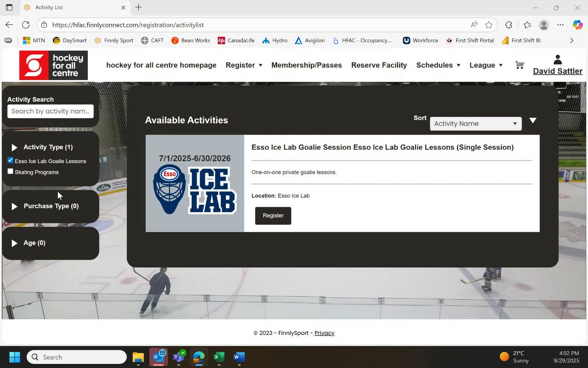This screenshot has width=588, height=368.
Task: Open the CanadaLife bookmark
Action: coord(236,40)
